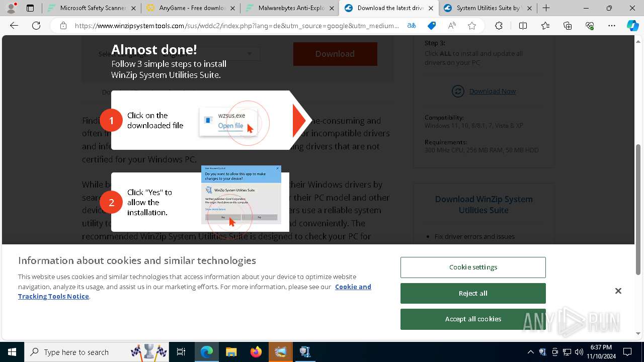The height and width of the screenshot is (362, 644).
Task: Switch to AnyGame - Free download tab
Action: point(191,8)
